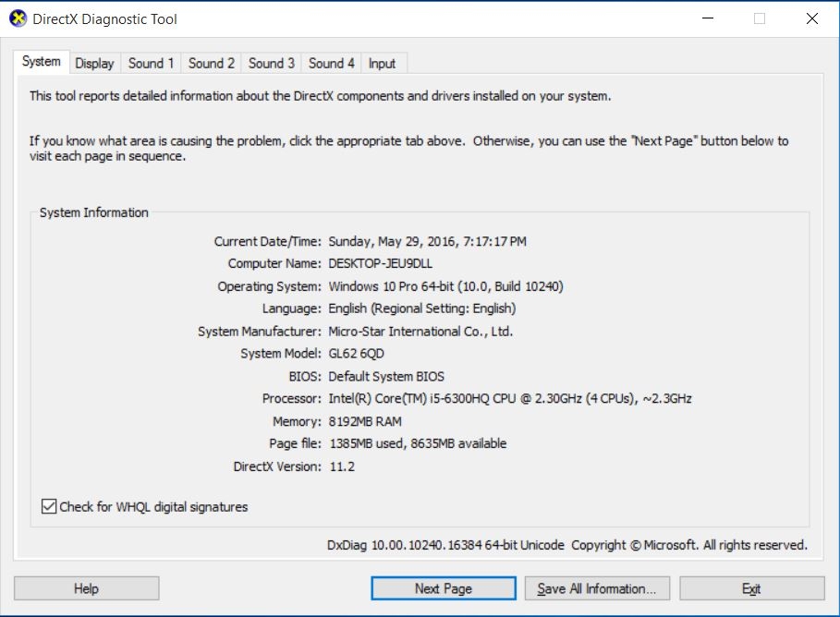The height and width of the screenshot is (617, 840).
Task: Uncheck Check for WHQL digital signatures
Action: click(49, 506)
